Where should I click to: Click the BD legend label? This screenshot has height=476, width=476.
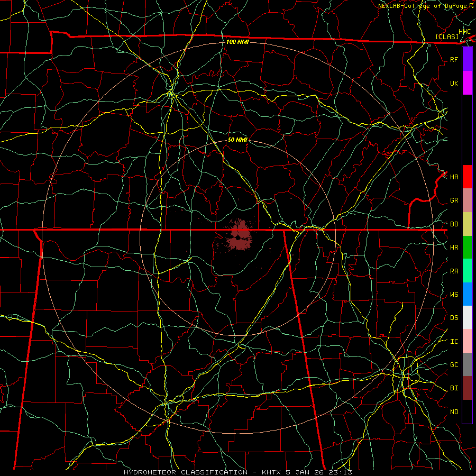(454, 224)
